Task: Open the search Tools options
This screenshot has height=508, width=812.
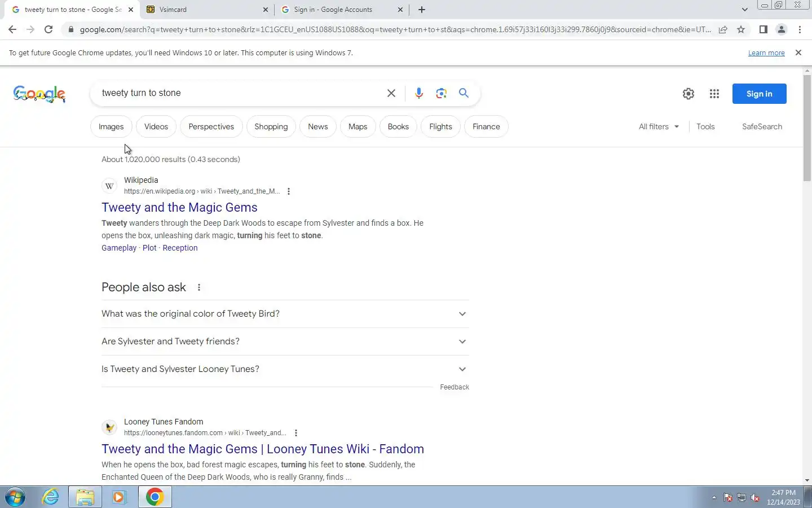Action: tap(705, 126)
